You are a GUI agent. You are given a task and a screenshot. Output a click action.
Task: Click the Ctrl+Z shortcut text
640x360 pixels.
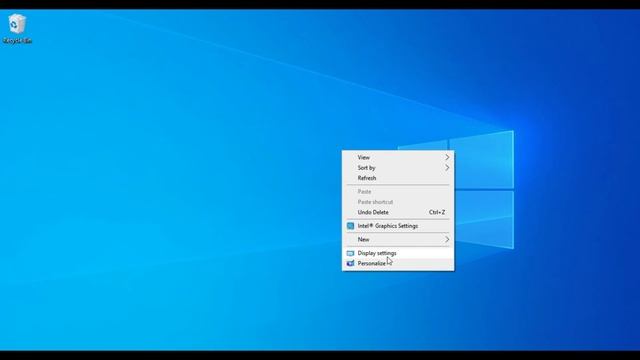(437, 212)
